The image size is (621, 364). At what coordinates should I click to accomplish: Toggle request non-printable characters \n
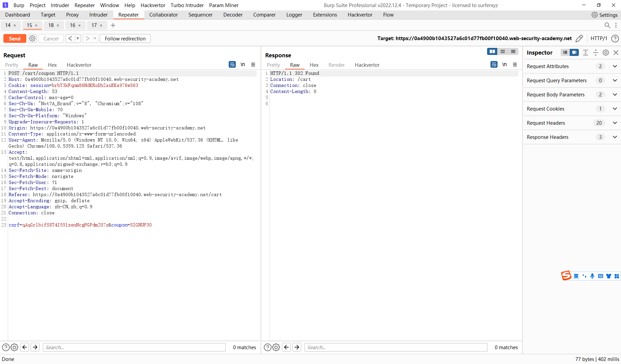click(243, 64)
